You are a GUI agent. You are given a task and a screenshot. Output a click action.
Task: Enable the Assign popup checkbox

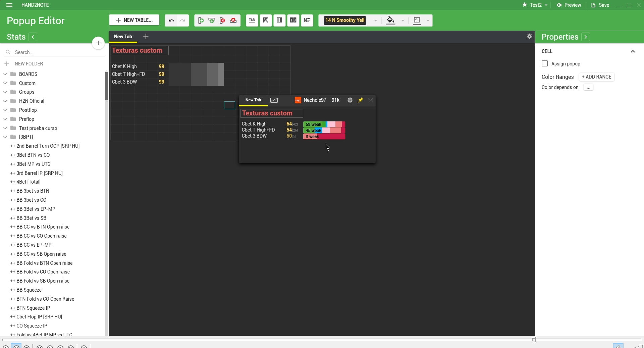tap(545, 64)
